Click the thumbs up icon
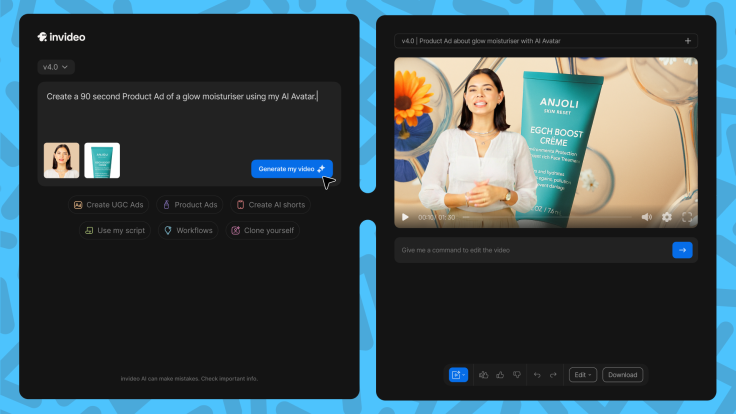The width and height of the screenshot is (736, 414). coord(500,375)
